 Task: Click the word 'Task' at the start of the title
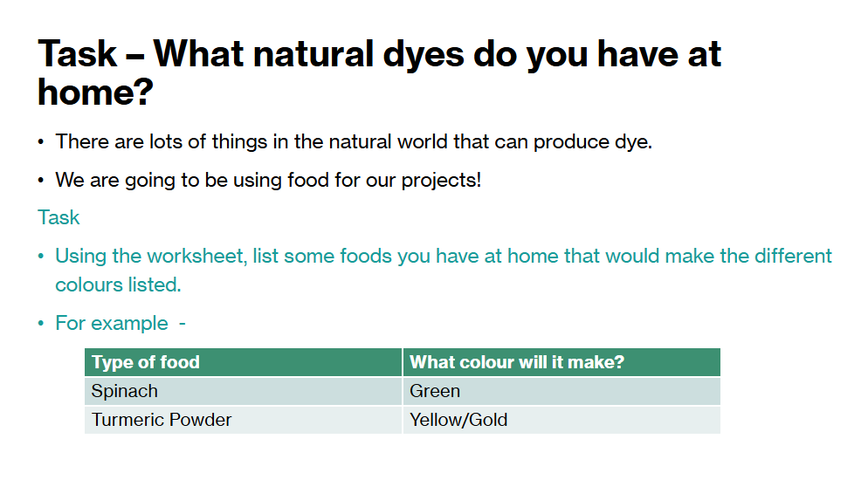point(78,54)
